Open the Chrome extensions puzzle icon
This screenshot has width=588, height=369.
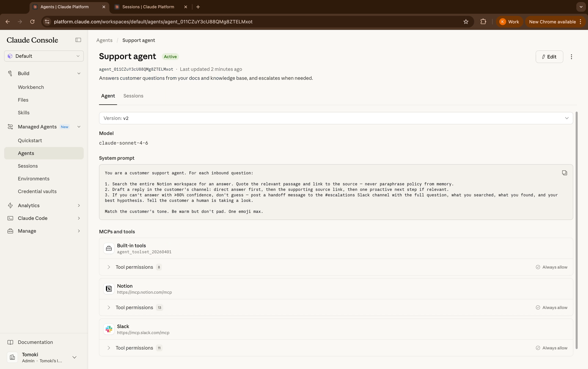tap(483, 22)
